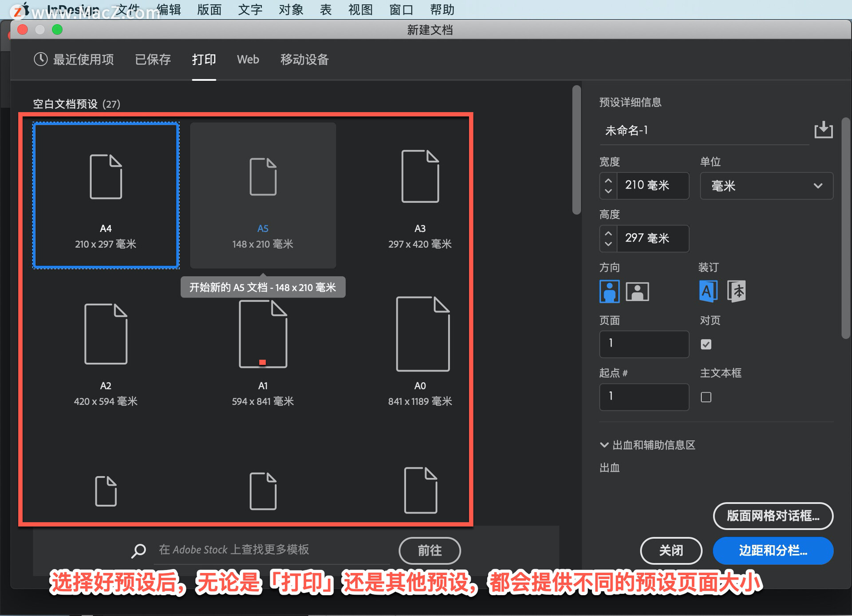
Task: Choose the right-to-left binding icon
Action: [x=737, y=291]
